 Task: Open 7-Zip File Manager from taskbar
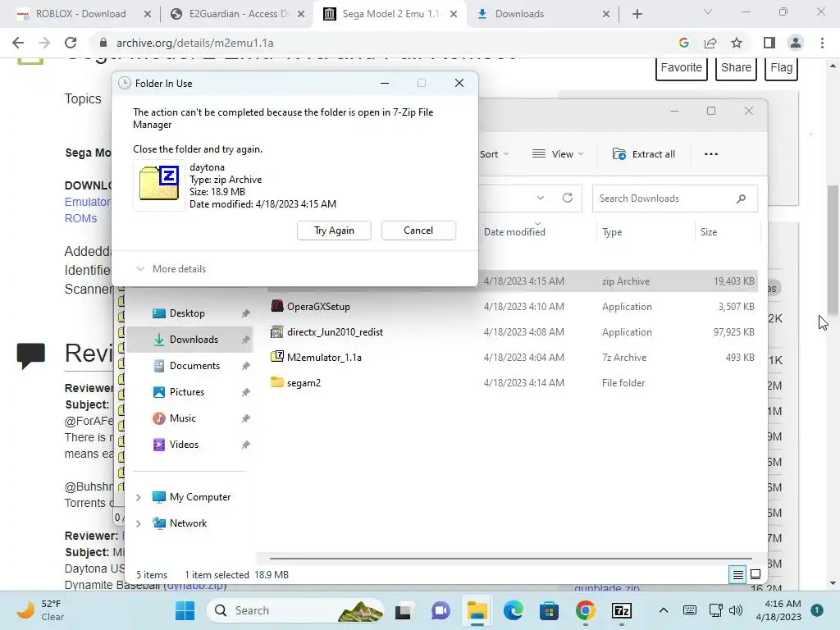coord(622,610)
